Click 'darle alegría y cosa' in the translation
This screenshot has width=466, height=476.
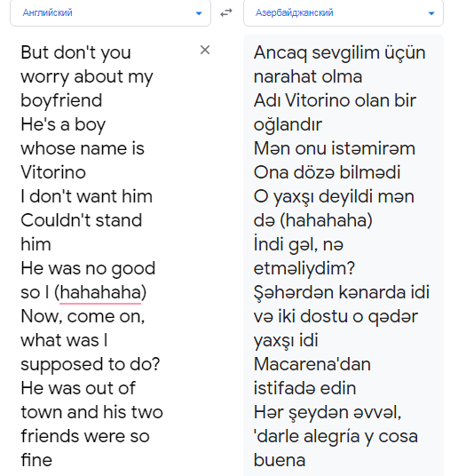(x=336, y=436)
